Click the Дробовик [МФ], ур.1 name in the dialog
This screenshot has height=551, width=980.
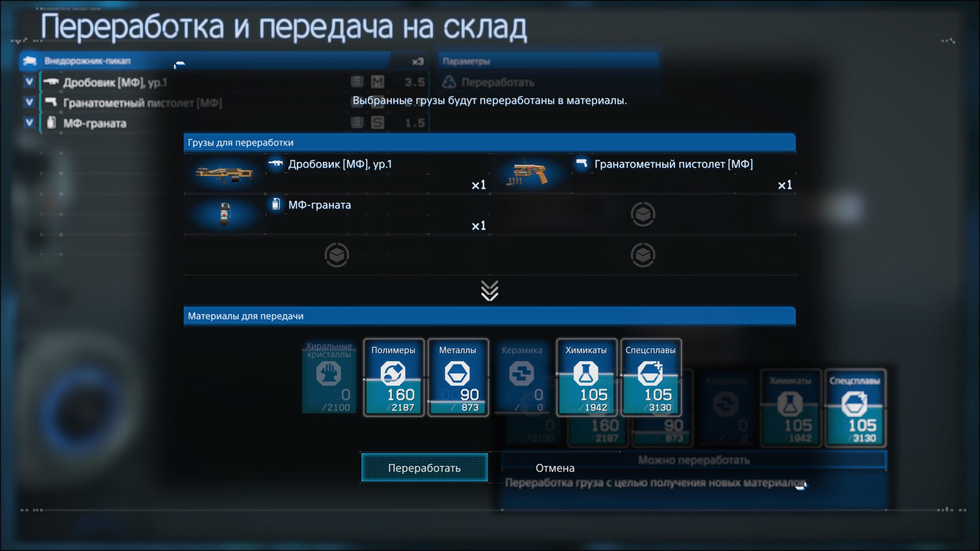pos(340,164)
